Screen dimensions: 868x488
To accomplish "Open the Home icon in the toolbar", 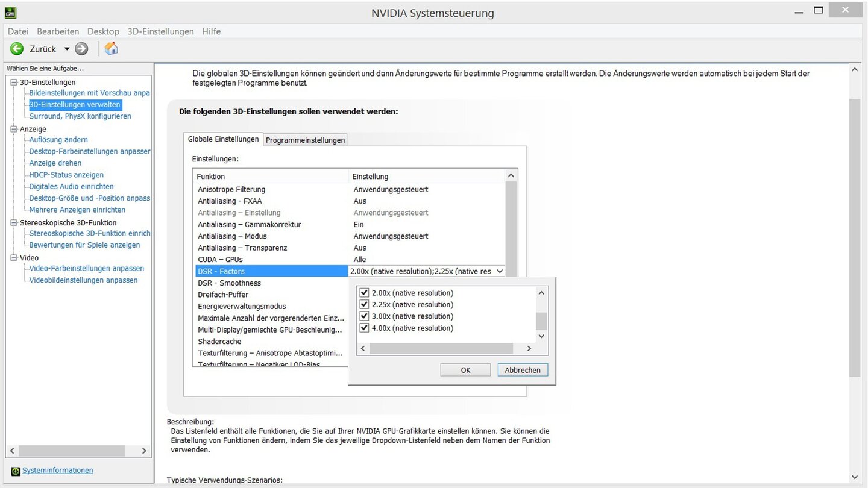I will click(111, 49).
